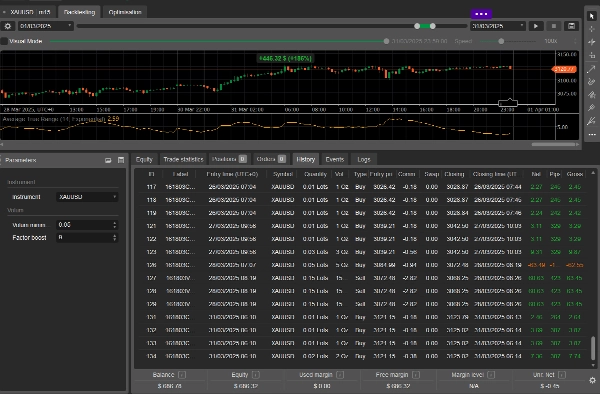Select history row with ID 134
The image size is (600, 394).
click(x=362, y=356)
